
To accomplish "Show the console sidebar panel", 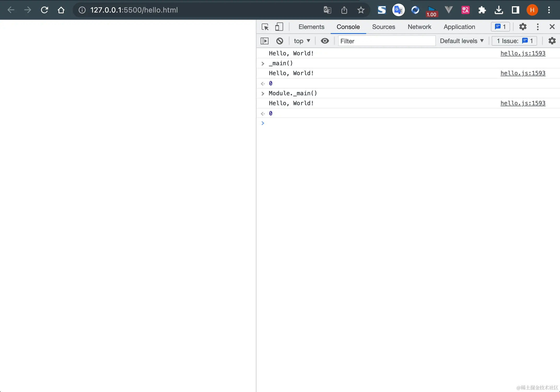I will (265, 41).
